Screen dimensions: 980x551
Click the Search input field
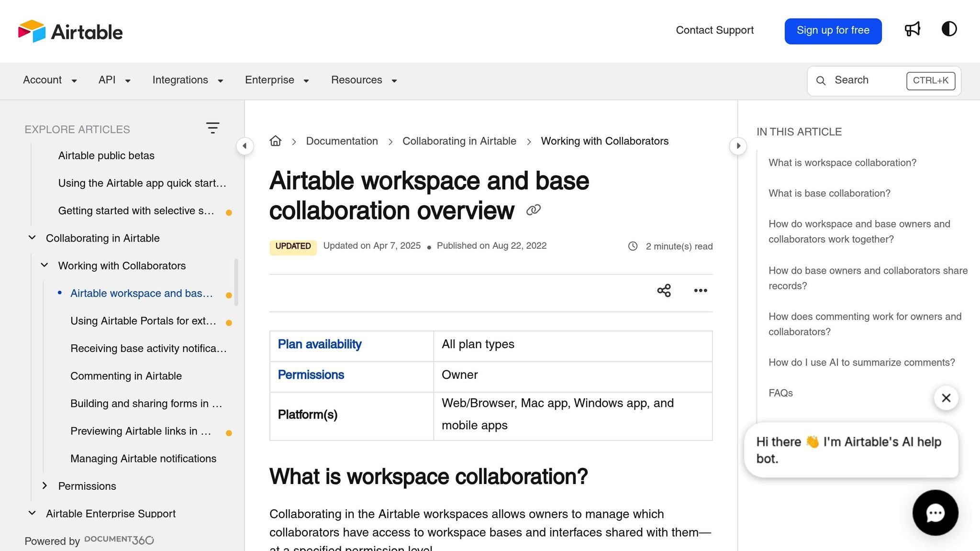pyautogui.click(x=884, y=81)
